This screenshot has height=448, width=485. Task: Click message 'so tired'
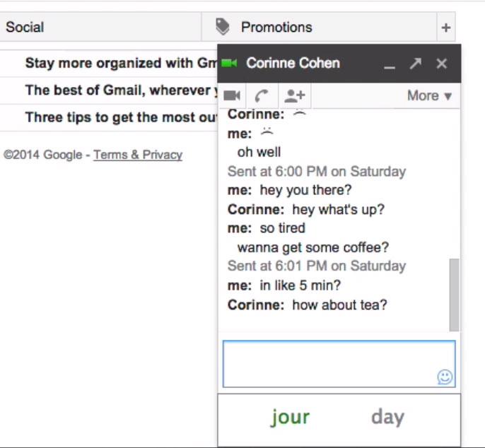click(282, 228)
